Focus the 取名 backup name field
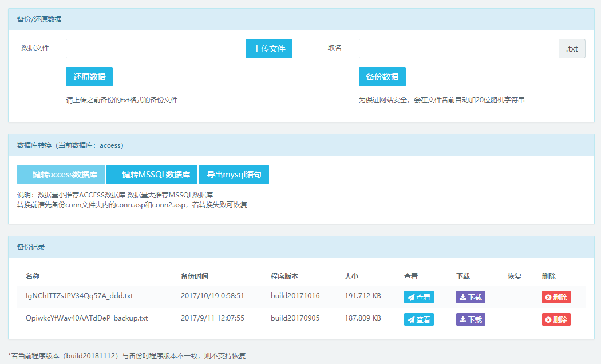The image size is (601, 364). (458, 49)
